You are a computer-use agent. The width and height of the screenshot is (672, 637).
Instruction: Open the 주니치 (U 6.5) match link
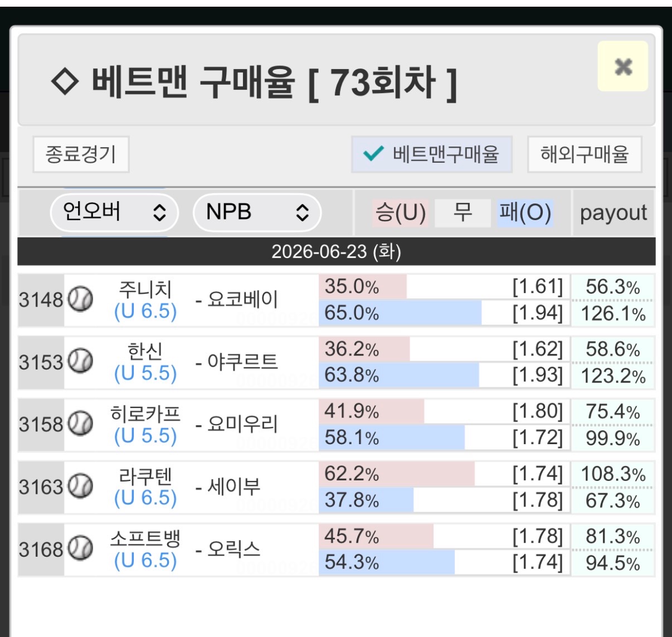[x=145, y=300]
